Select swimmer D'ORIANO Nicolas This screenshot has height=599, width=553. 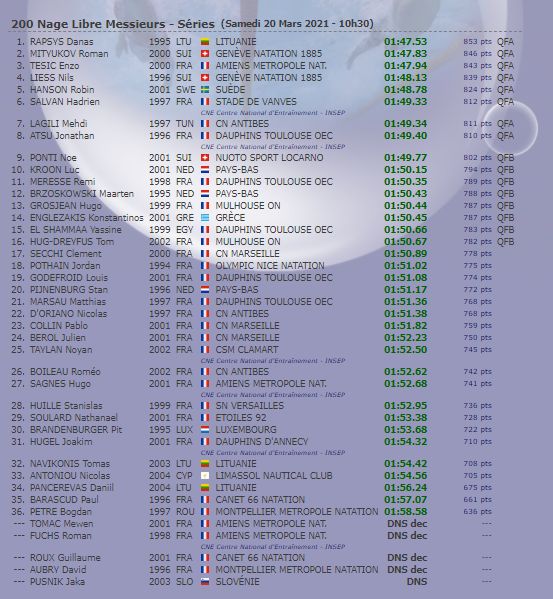68,314
